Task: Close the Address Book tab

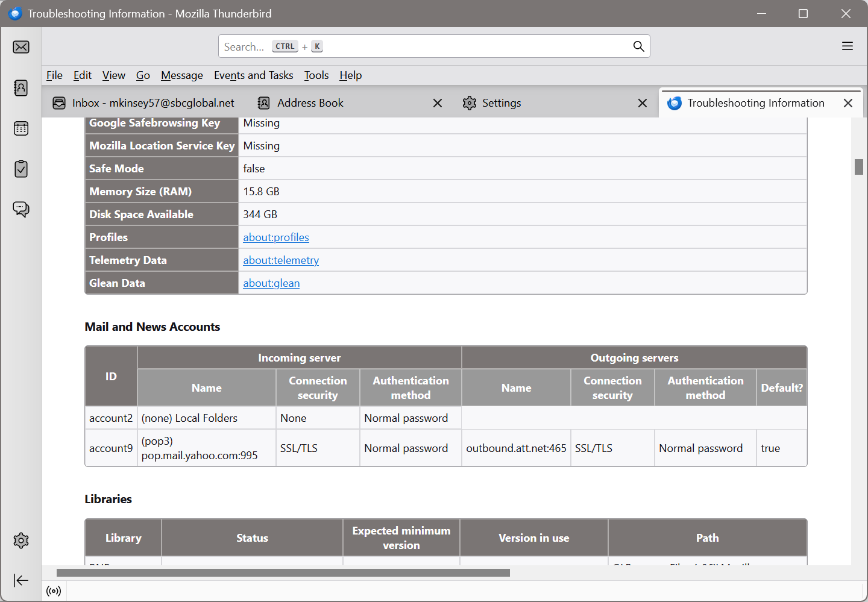Action: click(x=438, y=103)
